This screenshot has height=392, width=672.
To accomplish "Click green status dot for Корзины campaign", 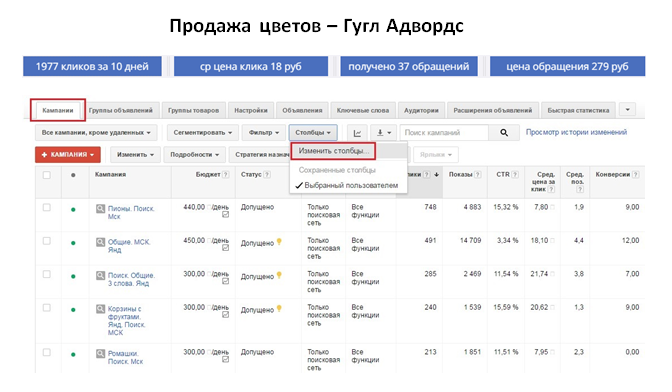I will 73,310.
